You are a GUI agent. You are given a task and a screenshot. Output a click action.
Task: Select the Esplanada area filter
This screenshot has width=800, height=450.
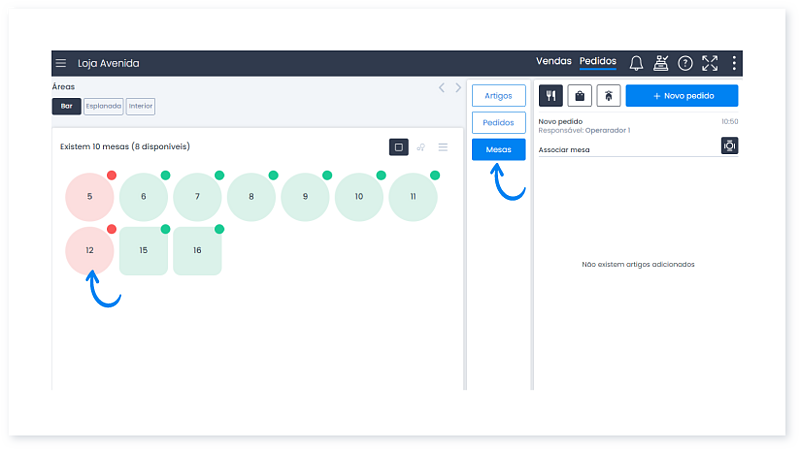(x=103, y=106)
